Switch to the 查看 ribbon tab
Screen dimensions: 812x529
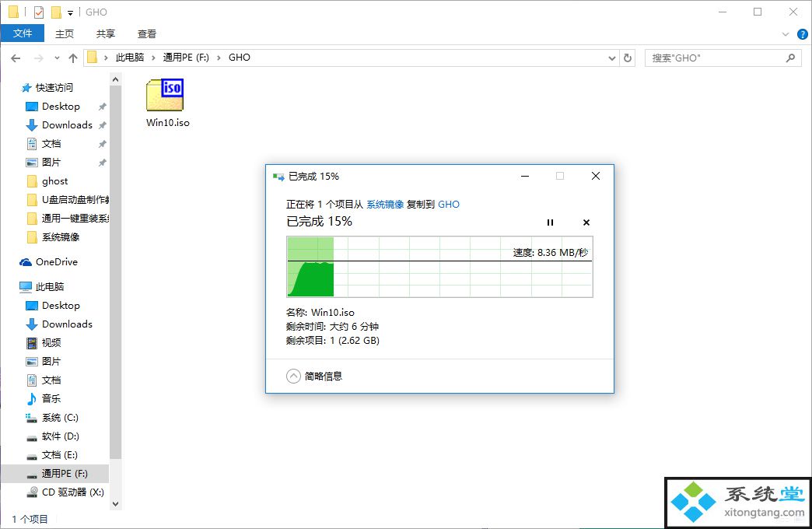pos(146,33)
